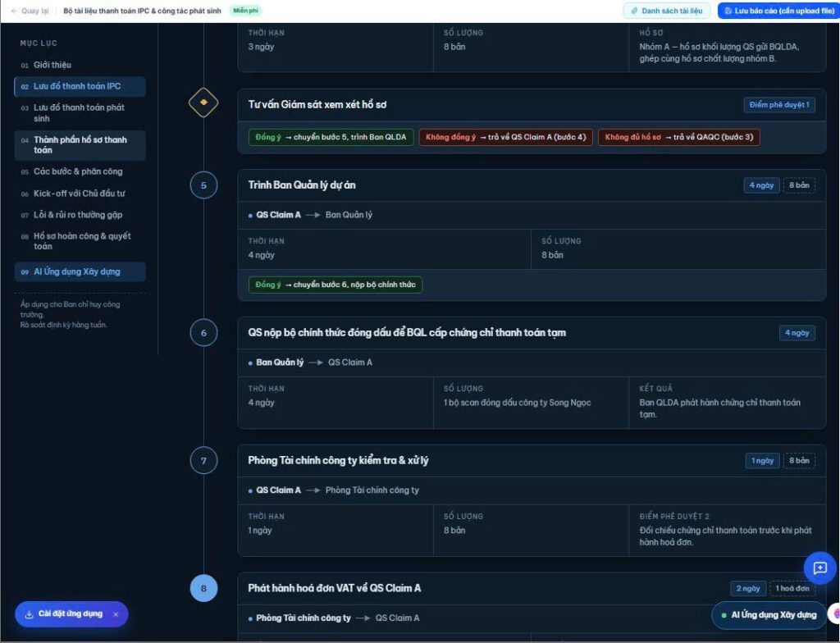Install app via Cài đặt ứng dụng
The width and height of the screenshot is (840, 643).
[x=64, y=614]
